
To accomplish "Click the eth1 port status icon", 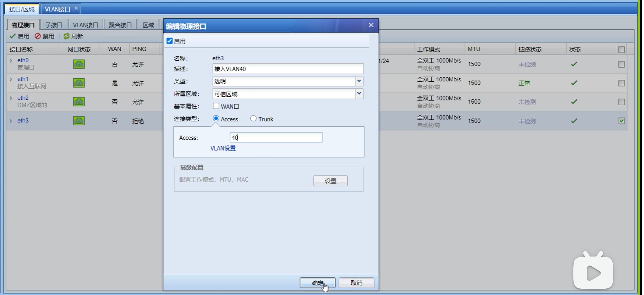I will point(79,83).
